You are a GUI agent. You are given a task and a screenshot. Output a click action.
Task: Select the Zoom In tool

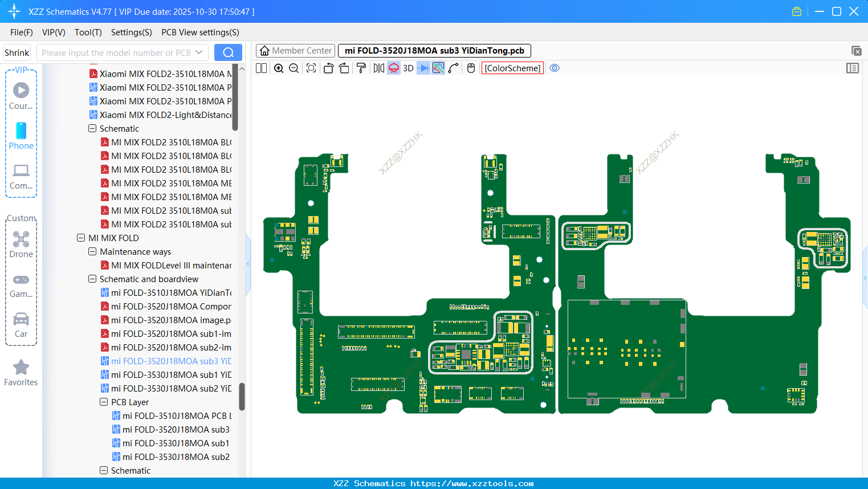coord(279,68)
